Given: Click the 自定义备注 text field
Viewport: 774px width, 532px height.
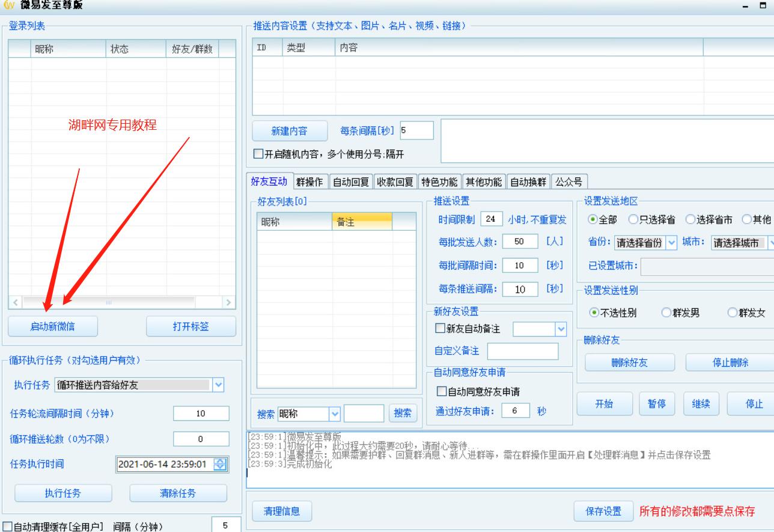Looking at the screenshot, I should (522, 352).
